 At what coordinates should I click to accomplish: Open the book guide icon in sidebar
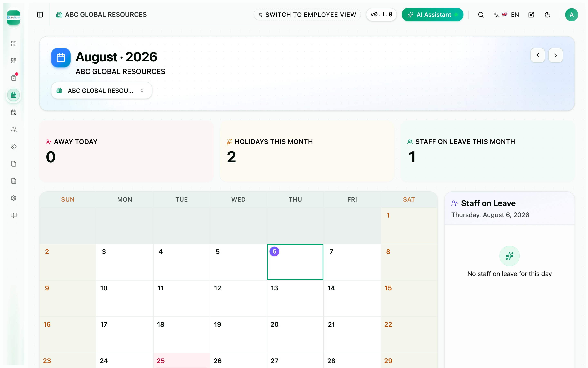click(14, 215)
